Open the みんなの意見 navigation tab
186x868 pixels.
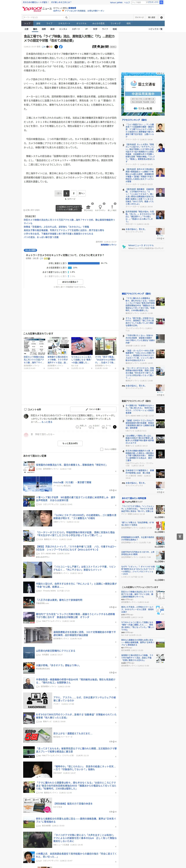(x=98, y=23)
